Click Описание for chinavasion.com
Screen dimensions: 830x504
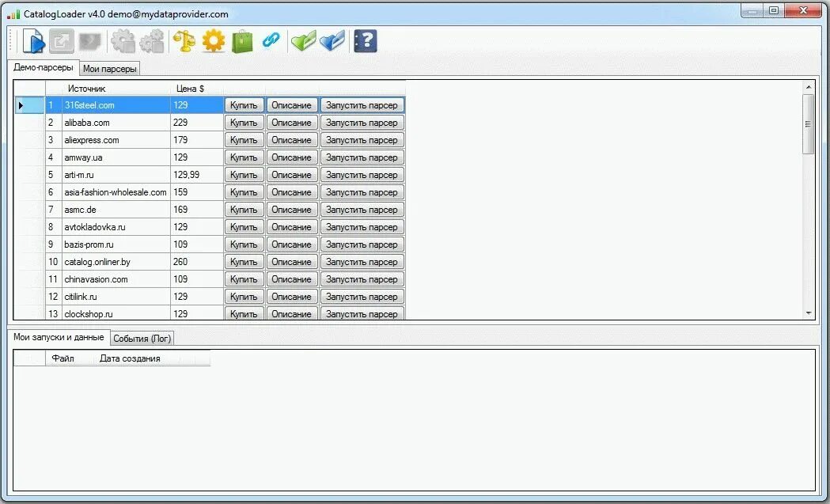[292, 279]
